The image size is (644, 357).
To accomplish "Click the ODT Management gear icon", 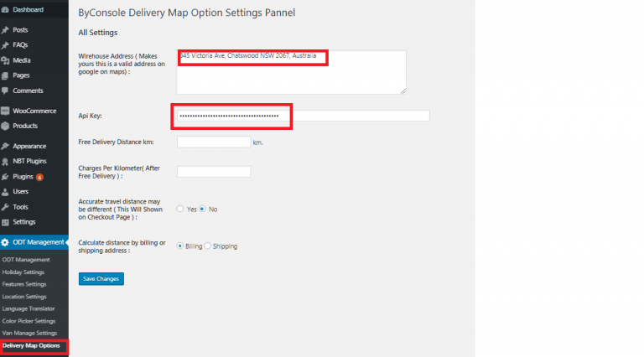I will [x=6, y=242].
